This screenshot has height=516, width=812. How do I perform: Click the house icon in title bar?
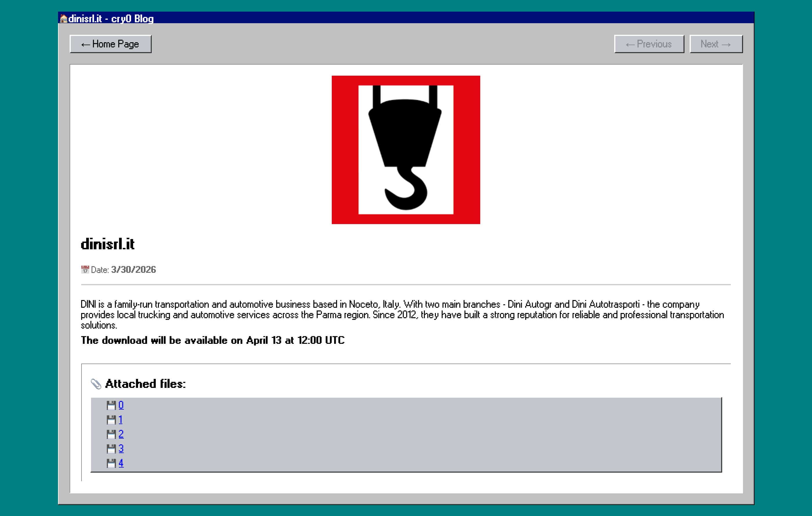[x=64, y=19]
